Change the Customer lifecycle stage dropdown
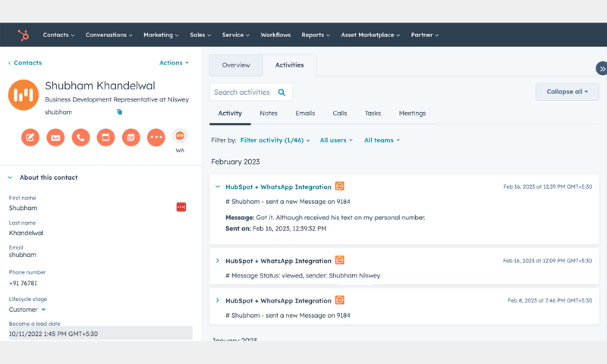This screenshot has width=607, height=364. point(27,309)
